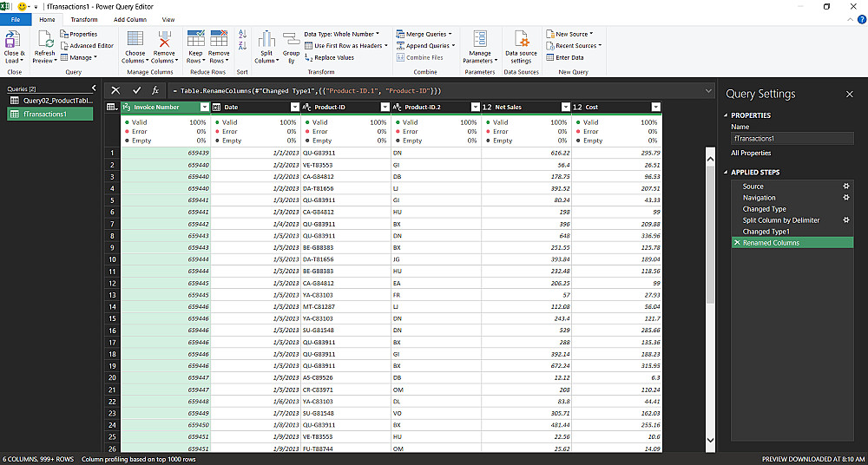
Task: Click the Keep Rows icon
Action: (196, 40)
